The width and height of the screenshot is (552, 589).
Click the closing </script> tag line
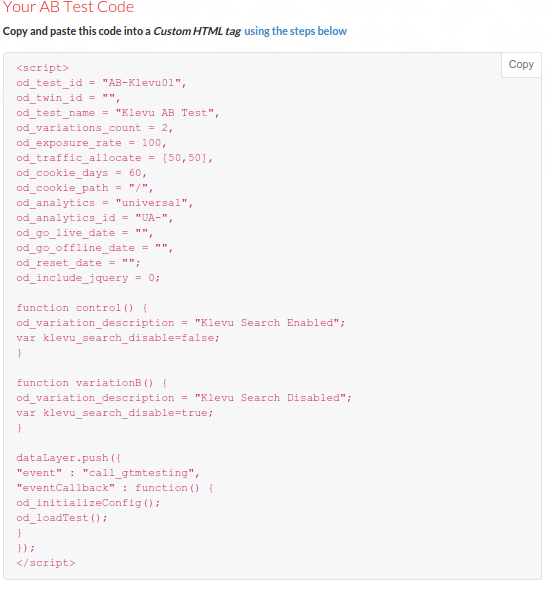(x=45, y=563)
